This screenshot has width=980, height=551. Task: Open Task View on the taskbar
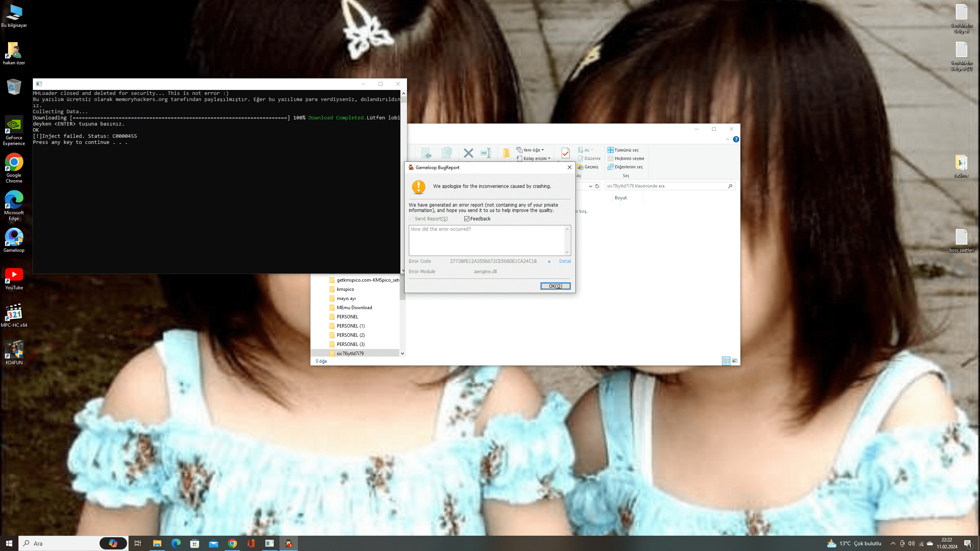(138, 543)
